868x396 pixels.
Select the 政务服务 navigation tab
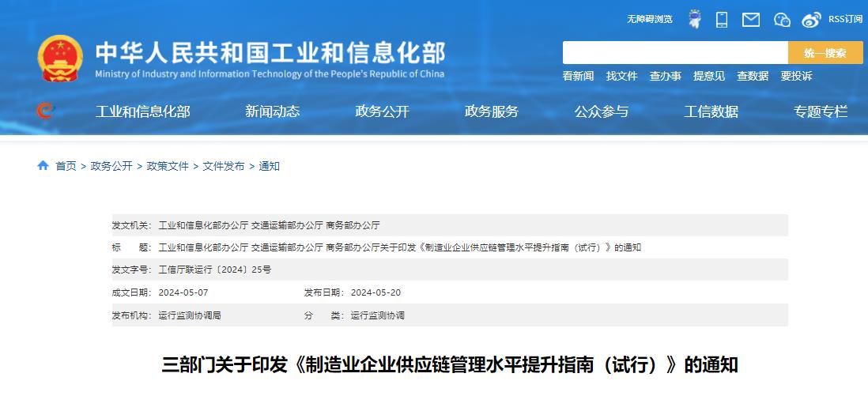click(492, 111)
